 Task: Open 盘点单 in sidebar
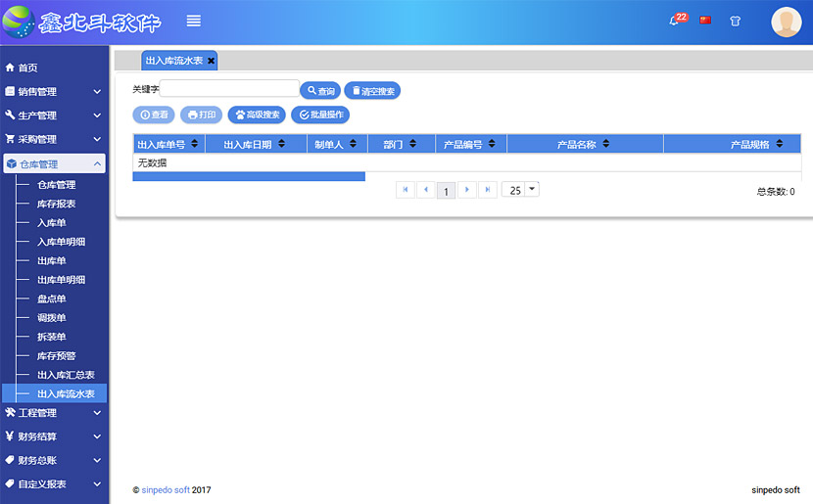[x=51, y=298]
